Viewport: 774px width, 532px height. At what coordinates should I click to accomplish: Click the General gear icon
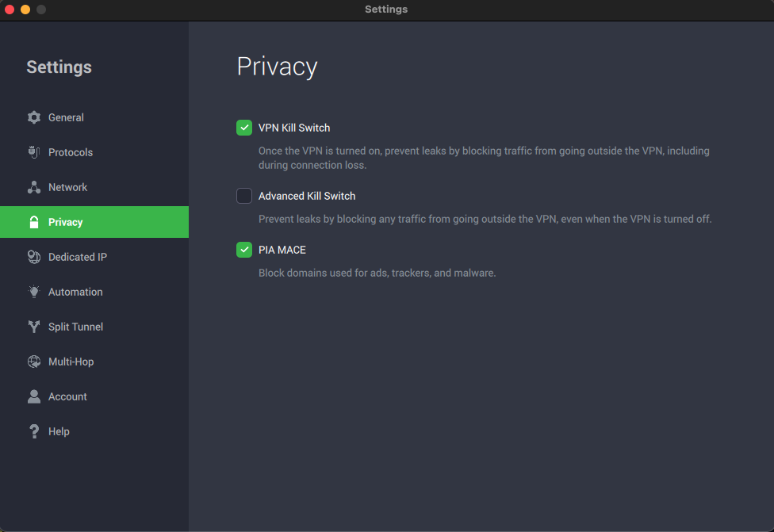point(34,117)
